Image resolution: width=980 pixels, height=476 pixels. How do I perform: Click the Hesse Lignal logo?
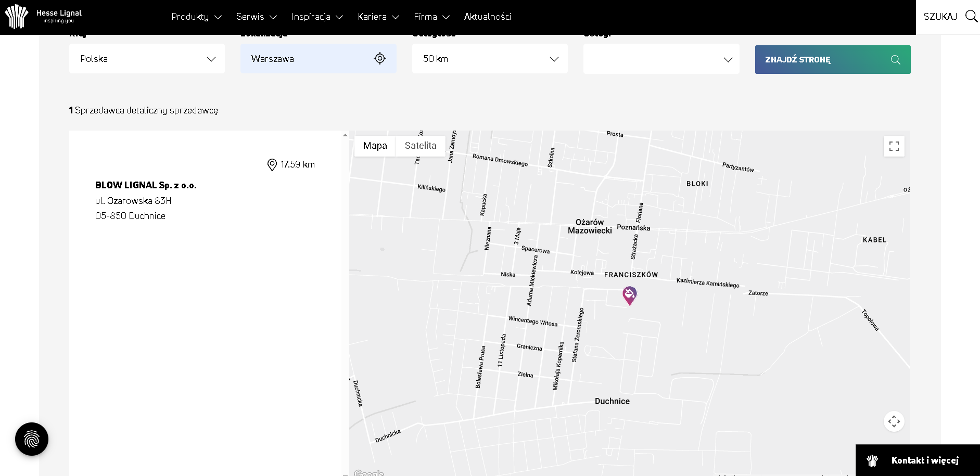[43, 17]
